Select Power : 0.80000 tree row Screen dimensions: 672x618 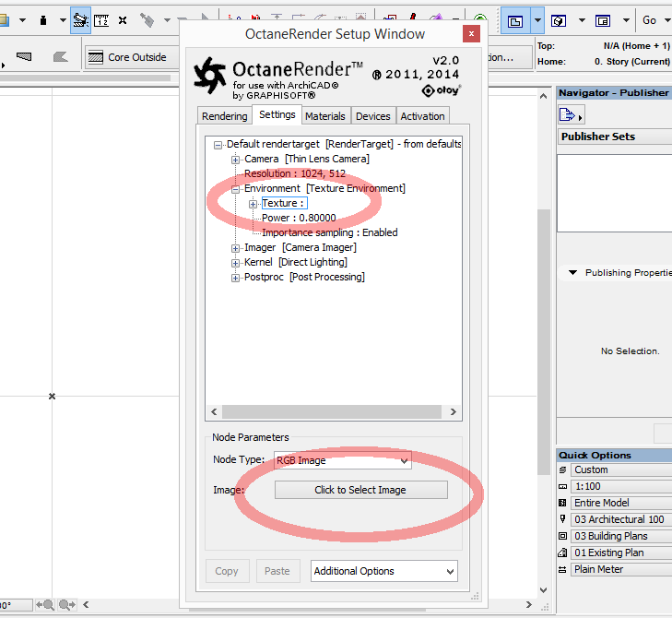pyautogui.click(x=299, y=218)
